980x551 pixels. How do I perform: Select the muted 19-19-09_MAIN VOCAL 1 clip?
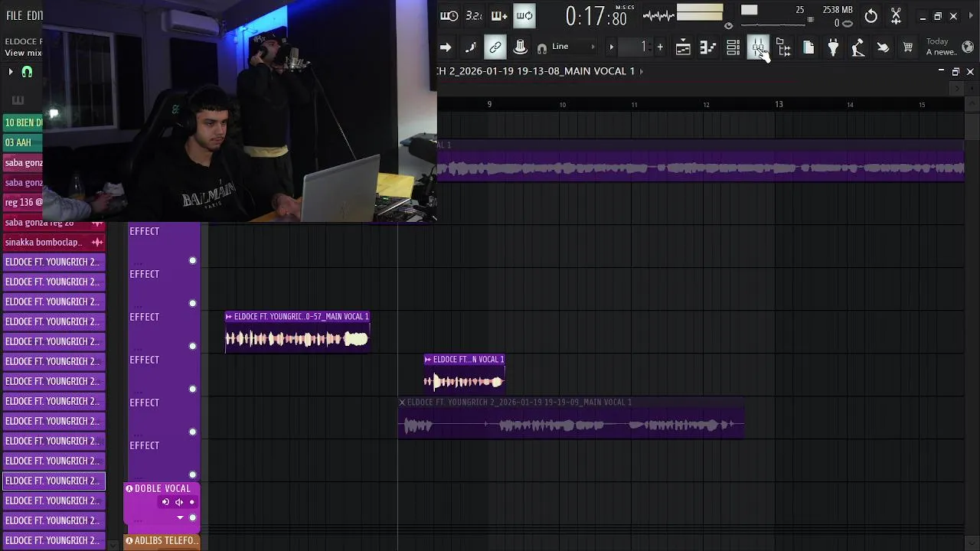tap(571, 418)
